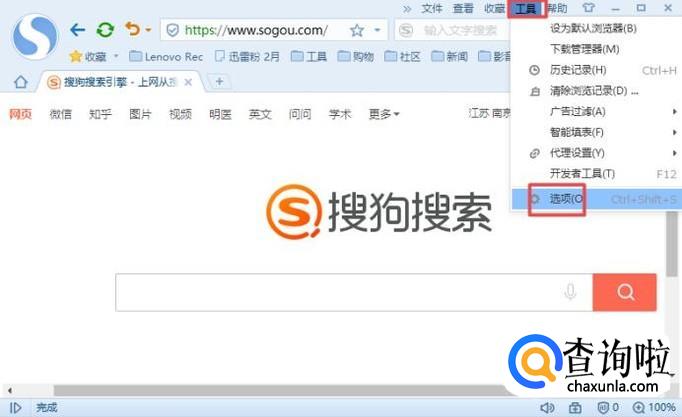The height and width of the screenshot is (417, 682).
Task: Bookmark page with the star icon
Action: click(x=357, y=30)
